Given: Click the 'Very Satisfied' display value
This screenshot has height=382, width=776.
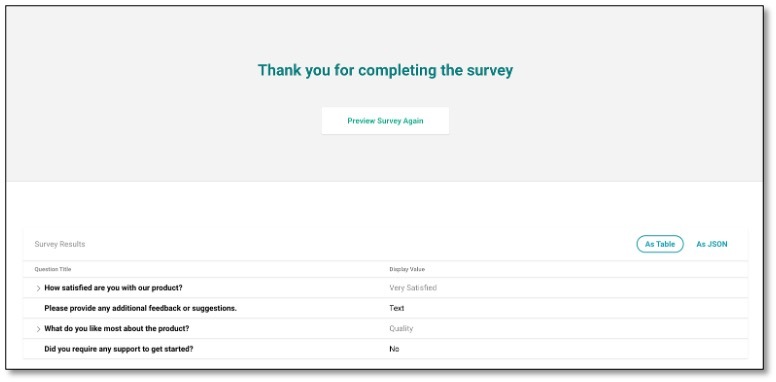Looking at the screenshot, I should (x=413, y=287).
